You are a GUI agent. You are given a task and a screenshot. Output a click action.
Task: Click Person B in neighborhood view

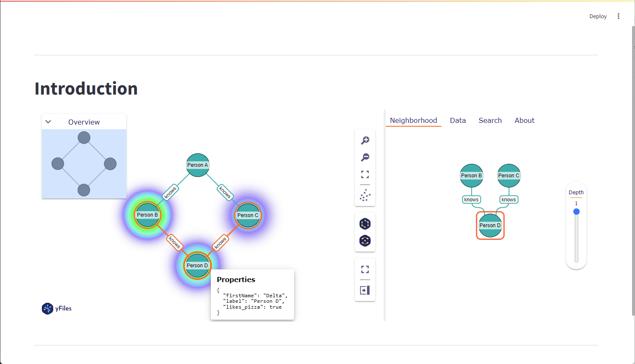click(471, 176)
